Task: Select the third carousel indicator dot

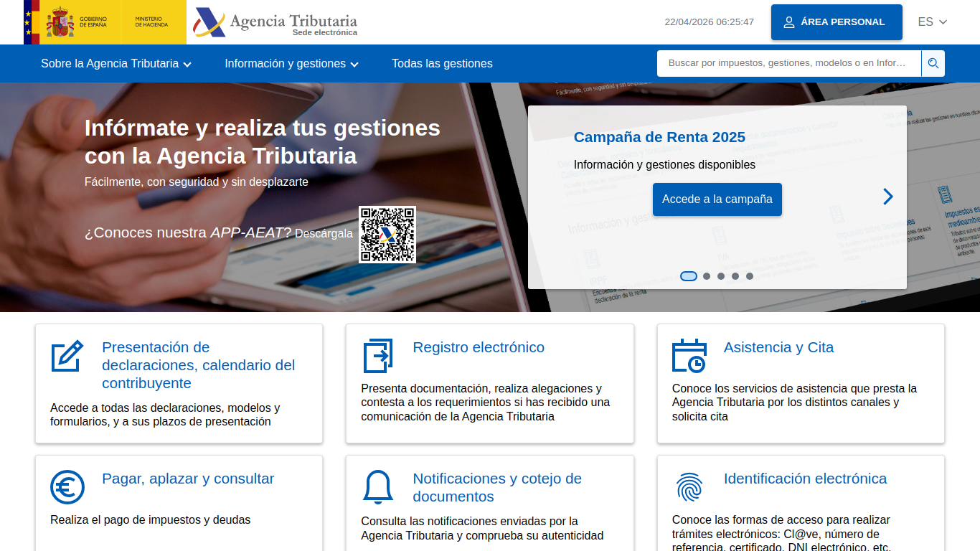Action: tap(721, 276)
